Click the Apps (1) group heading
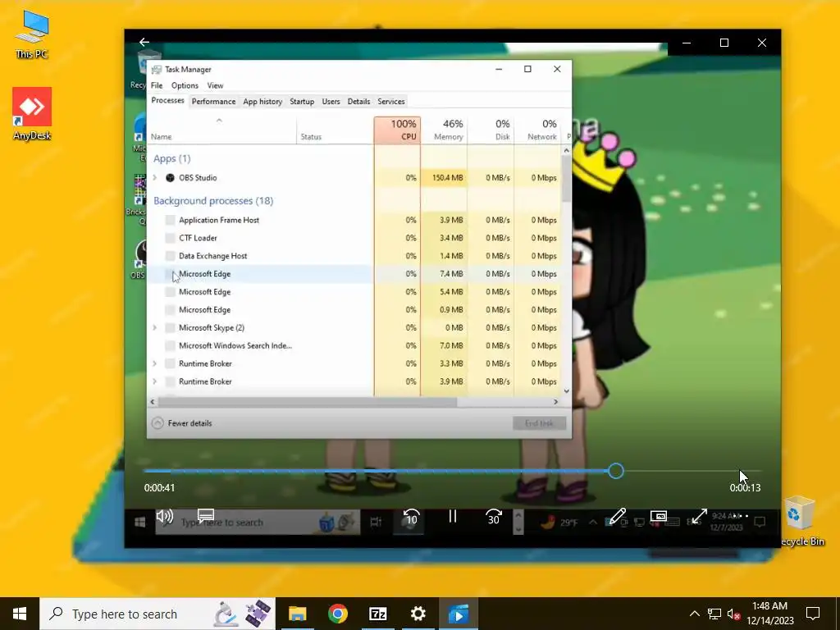Screen dimensions: 840x630 pos(172,158)
